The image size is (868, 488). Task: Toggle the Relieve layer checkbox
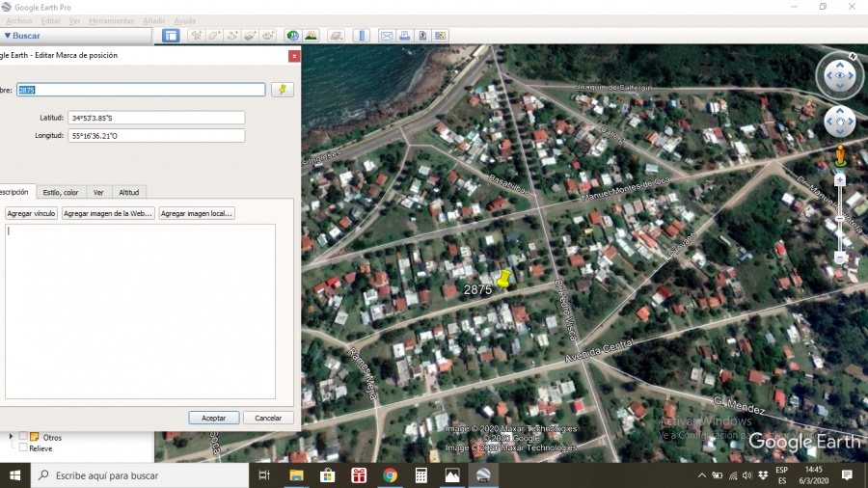[x=23, y=447]
